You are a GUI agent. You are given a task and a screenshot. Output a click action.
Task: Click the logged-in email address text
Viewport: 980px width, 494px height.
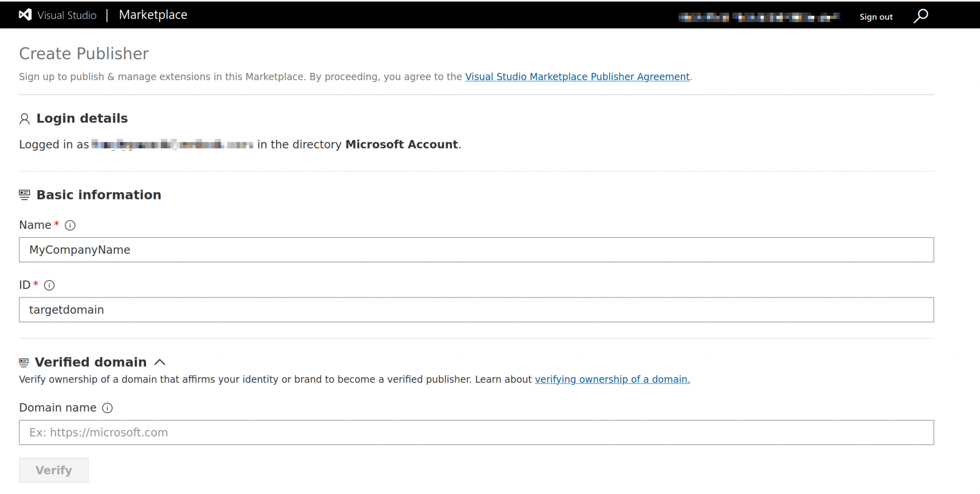coord(171,144)
